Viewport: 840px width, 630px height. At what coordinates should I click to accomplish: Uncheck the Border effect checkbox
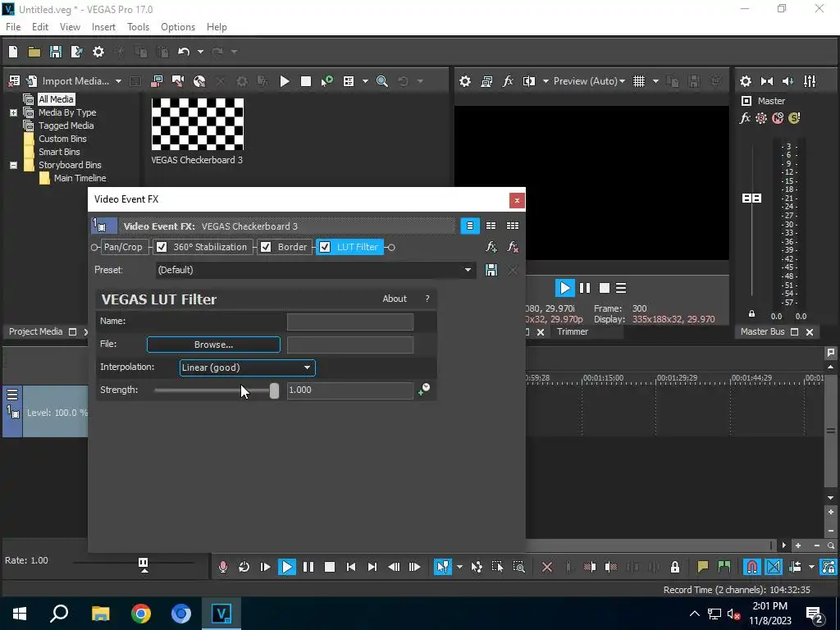click(266, 247)
